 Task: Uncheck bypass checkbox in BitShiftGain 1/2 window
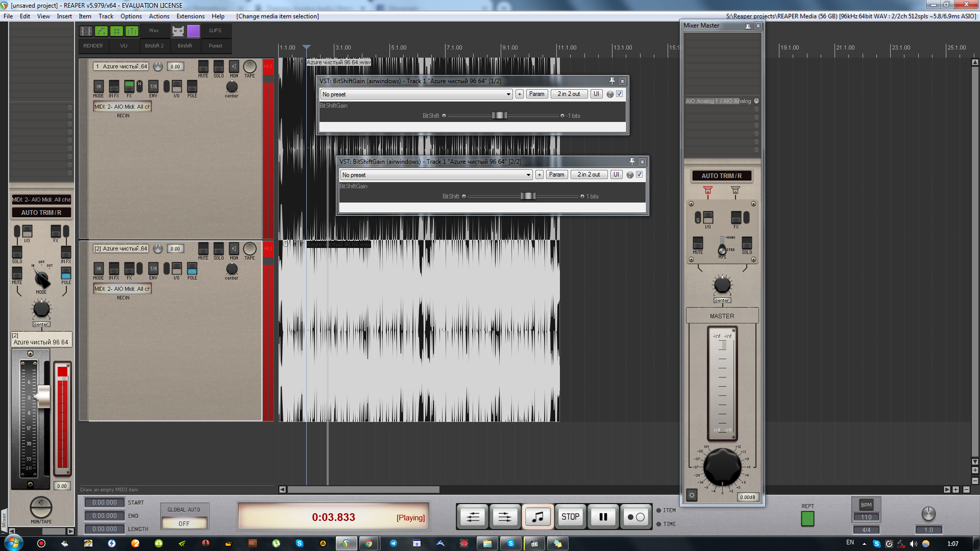point(620,94)
